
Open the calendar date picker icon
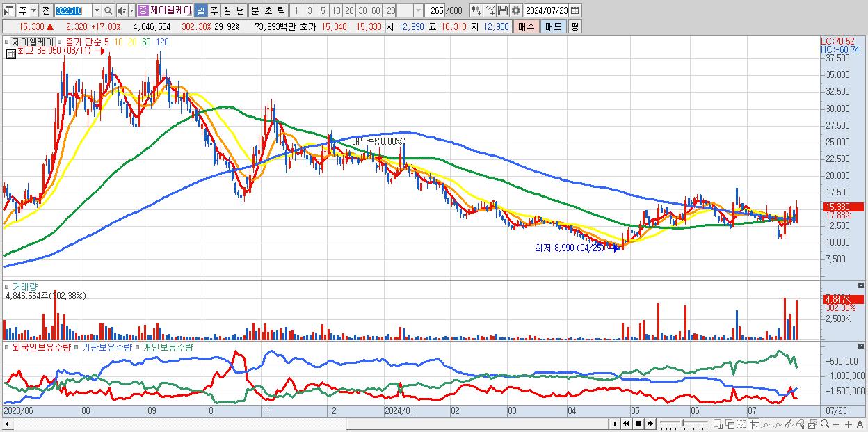tap(574, 10)
